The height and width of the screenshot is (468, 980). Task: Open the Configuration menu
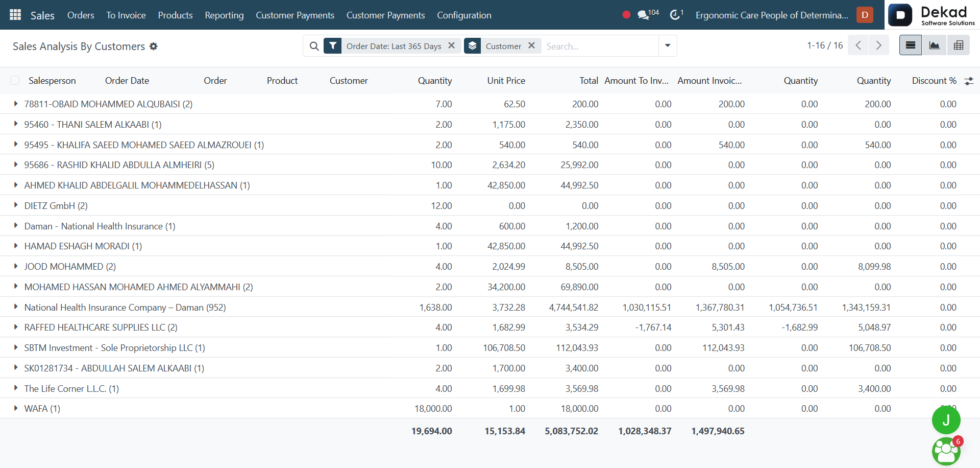click(464, 15)
